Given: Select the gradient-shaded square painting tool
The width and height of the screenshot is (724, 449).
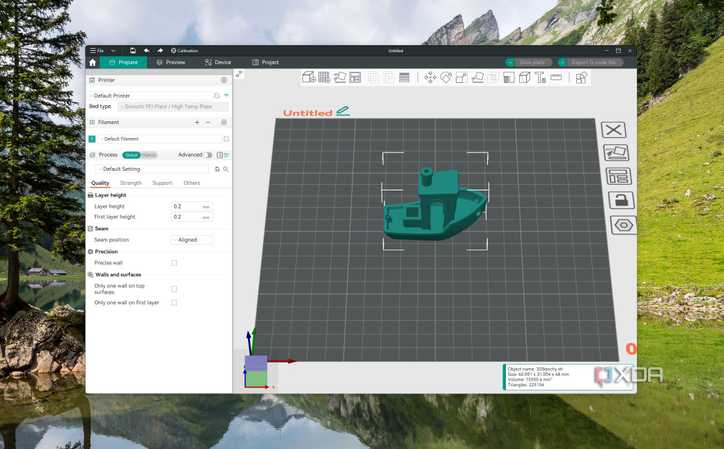Looking at the screenshot, I should point(509,78).
